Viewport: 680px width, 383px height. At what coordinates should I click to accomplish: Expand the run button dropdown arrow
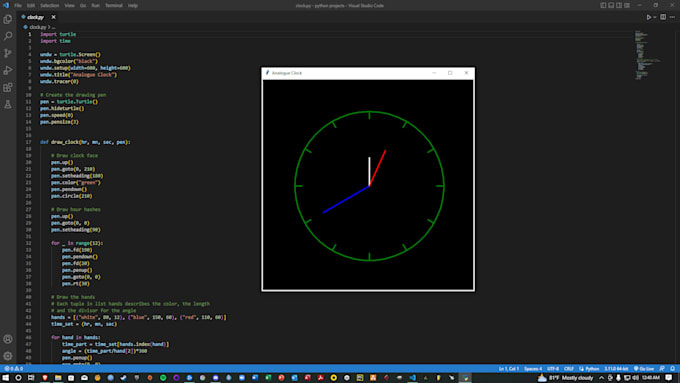coord(655,17)
